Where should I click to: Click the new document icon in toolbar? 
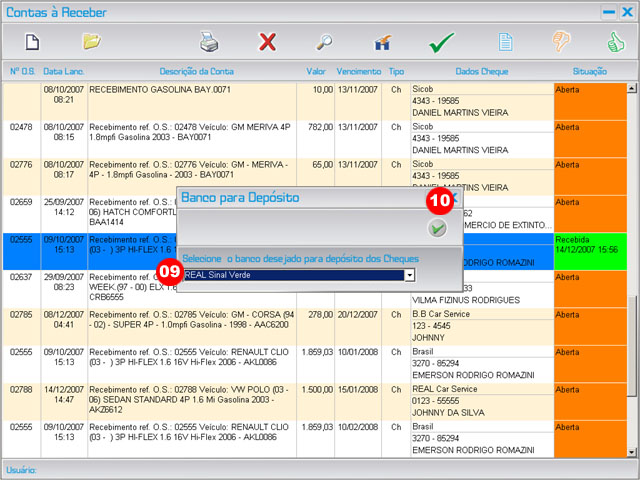pos(32,42)
